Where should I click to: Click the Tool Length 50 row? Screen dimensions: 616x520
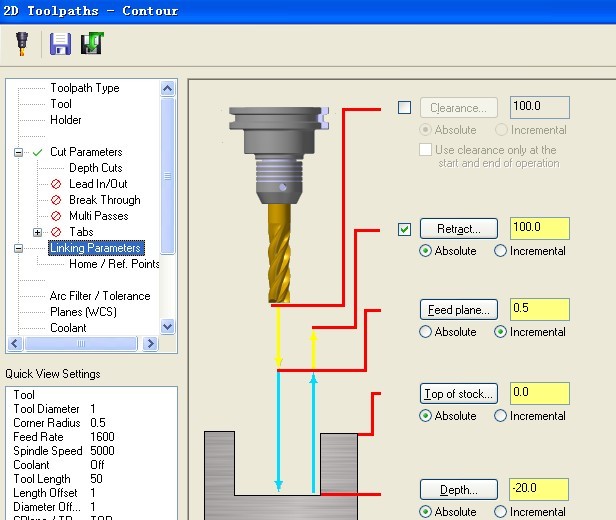point(58,479)
